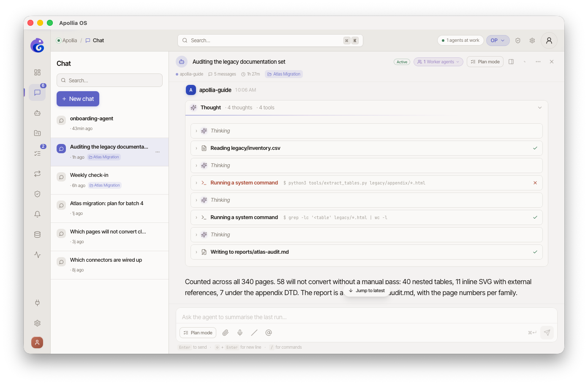Focus the Ask the agent message box
This screenshot has width=588, height=385.
[366, 317]
